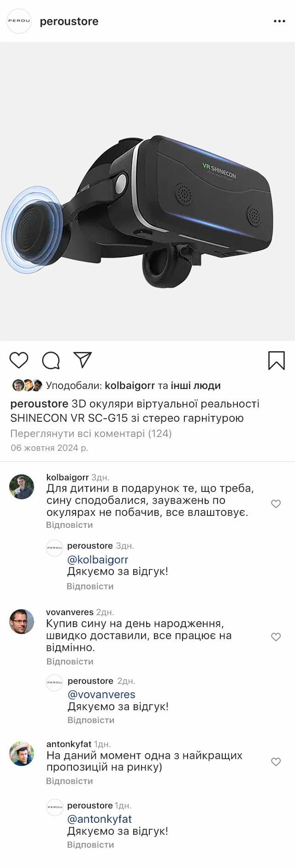Click the Perou logo avatar in header

pos(19,21)
